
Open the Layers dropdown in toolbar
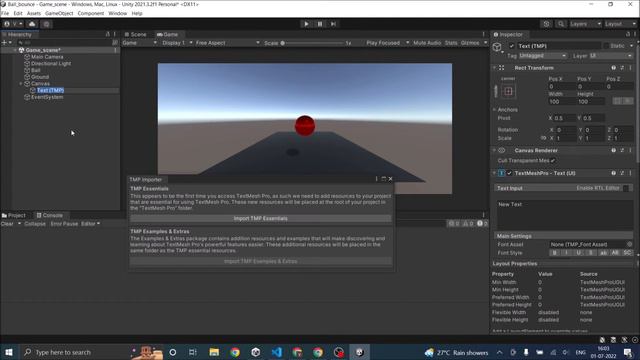(x=585, y=24)
